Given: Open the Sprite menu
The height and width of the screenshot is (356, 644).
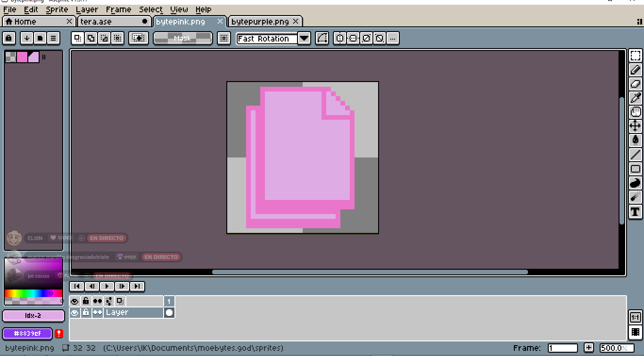Looking at the screenshot, I should click(x=57, y=9).
